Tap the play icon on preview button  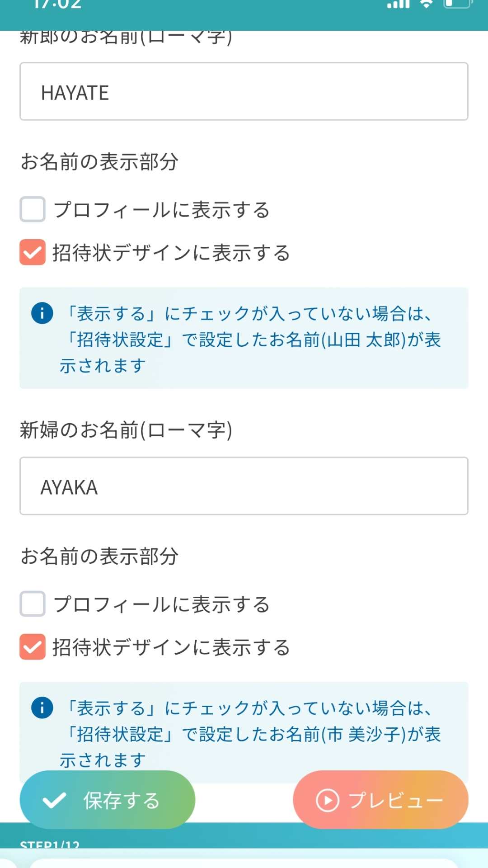[x=327, y=800]
